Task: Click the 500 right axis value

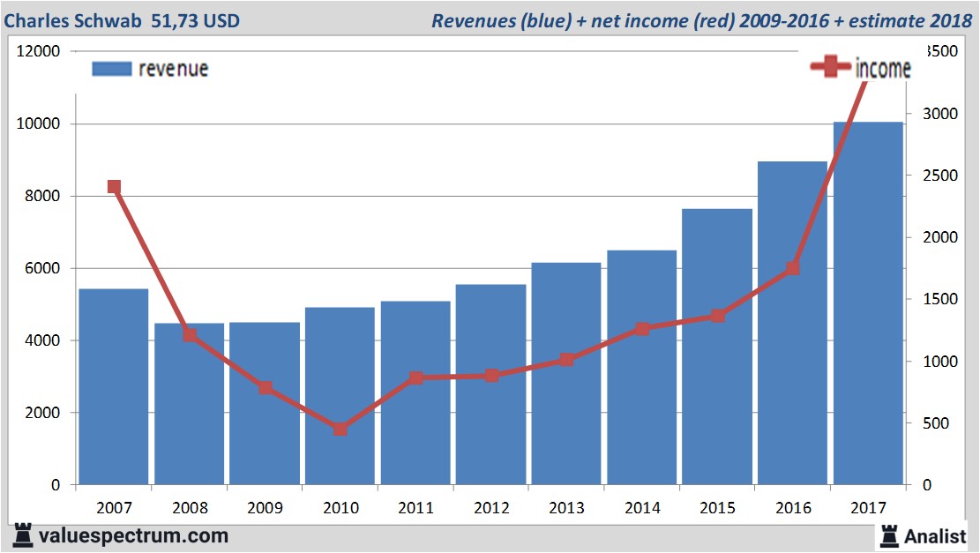Action: pyautogui.click(x=936, y=423)
